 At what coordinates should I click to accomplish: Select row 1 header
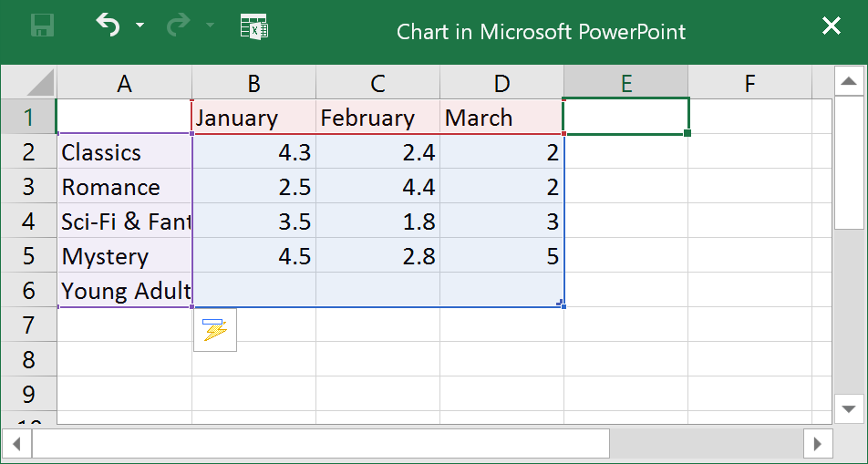tap(29, 117)
